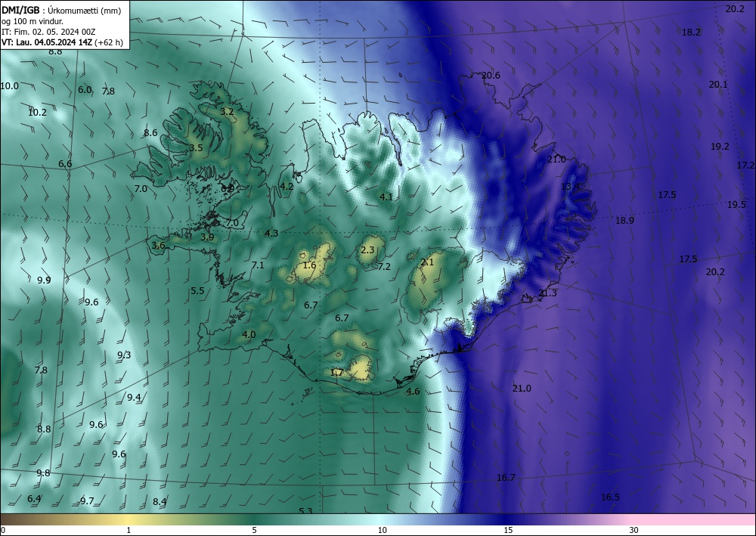Viewport: 756px width, 536px height.
Task: Click the 2.1 value on Vatnajökull
Action: pyautogui.click(x=427, y=262)
